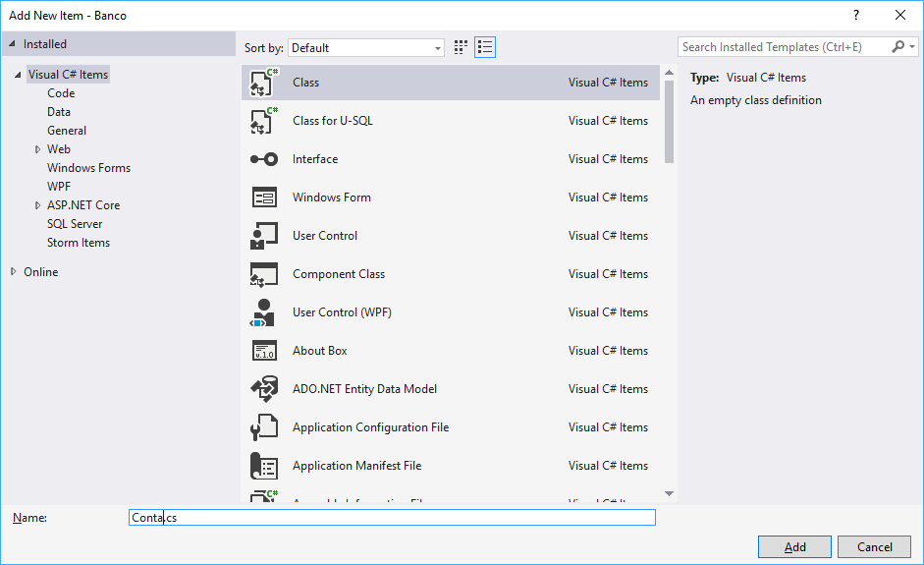Expand the ASP.NET Core tree node
924x565 pixels.
pos(37,205)
